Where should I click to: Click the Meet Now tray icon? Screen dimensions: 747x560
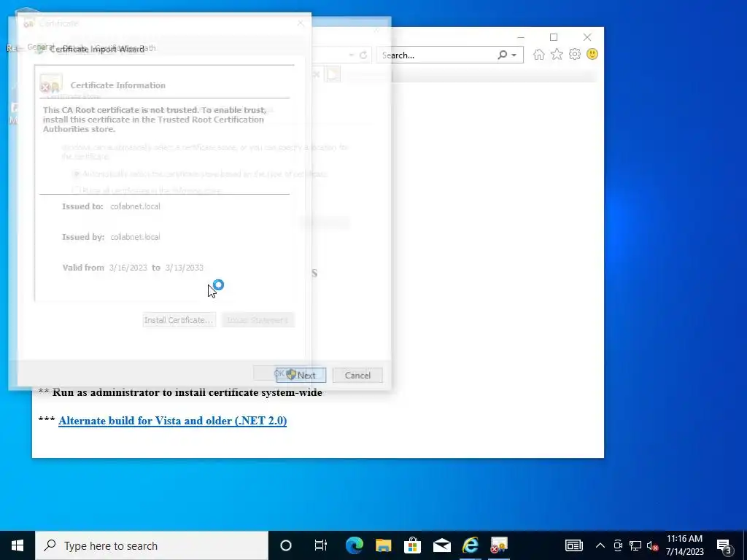(x=618, y=545)
